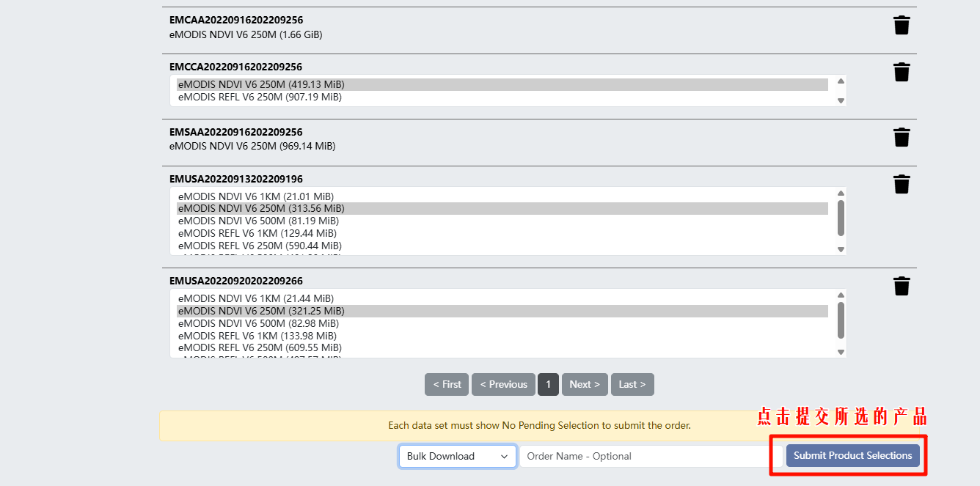Select eMODIS REFL V6 1KM (129.44 MiB)
The image size is (980, 486).
pos(257,233)
